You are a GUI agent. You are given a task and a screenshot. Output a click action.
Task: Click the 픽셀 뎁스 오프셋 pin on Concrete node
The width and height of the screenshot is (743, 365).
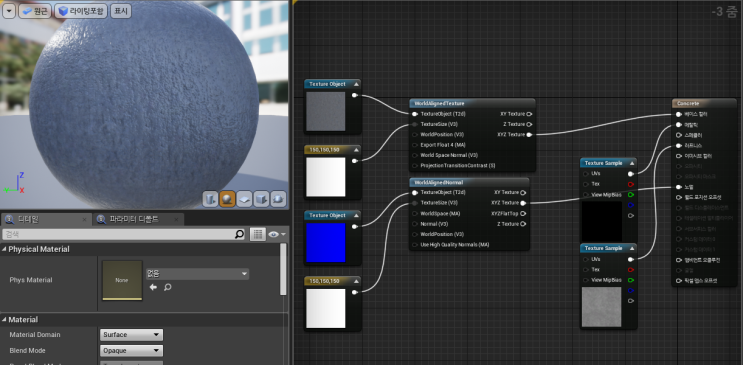tap(679, 281)
